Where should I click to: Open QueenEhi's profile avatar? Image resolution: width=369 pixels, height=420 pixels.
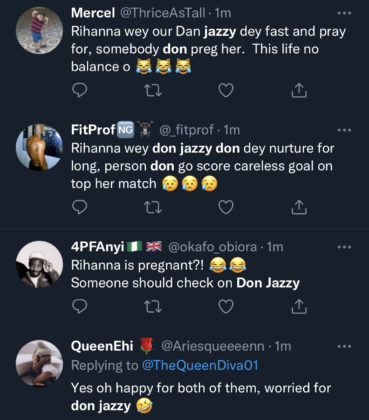coord(39,363)
